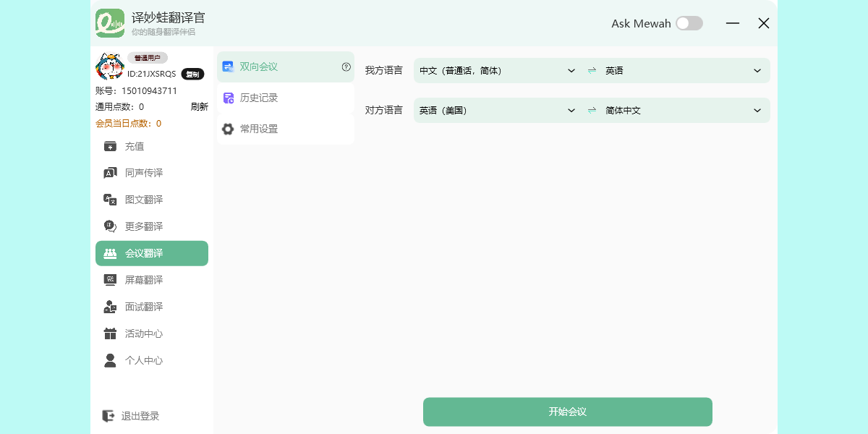Select the image-text translation (图文翻译) icon
This screenshot has width=868, height=434.
(x=110, y=200)
